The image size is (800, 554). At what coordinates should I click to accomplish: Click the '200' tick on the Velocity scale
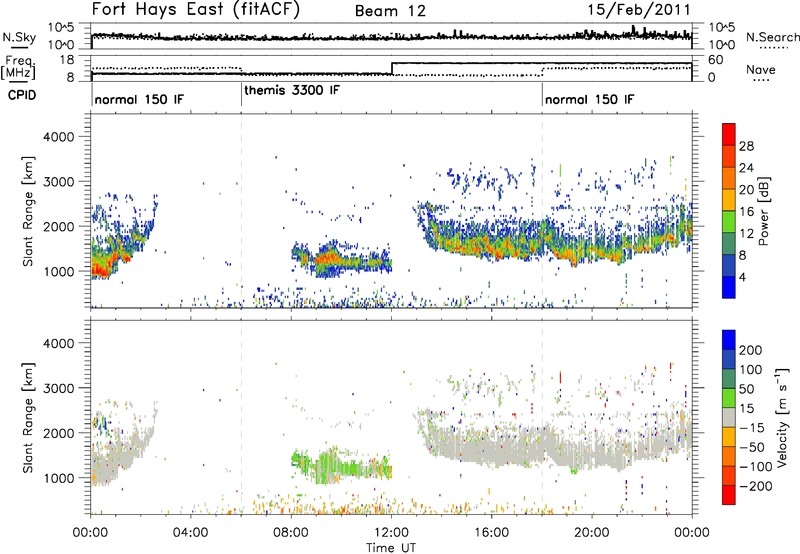750,350
